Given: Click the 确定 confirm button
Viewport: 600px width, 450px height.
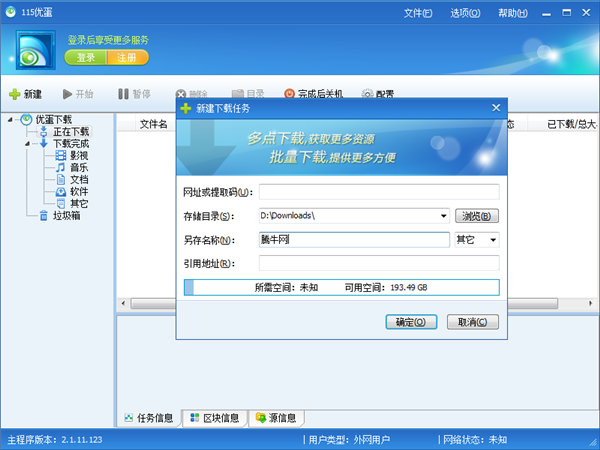Looking at the screenshot, I should pos(411,322).
